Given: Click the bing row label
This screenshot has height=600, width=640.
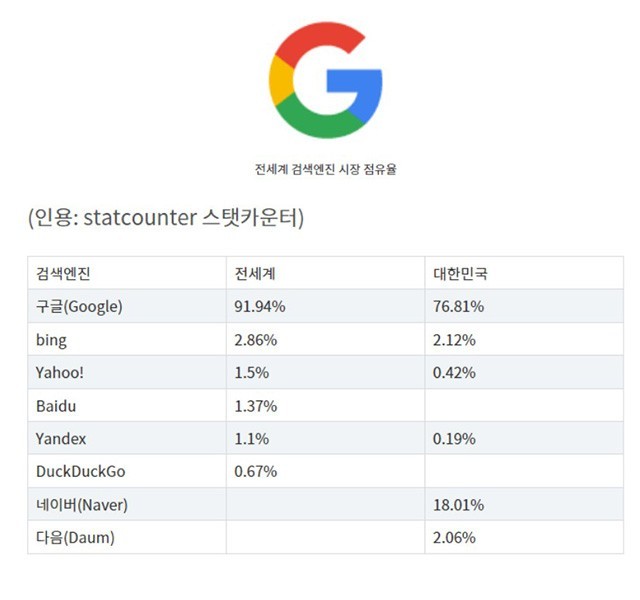Looking at the screenshot, I should click(51, 339).
